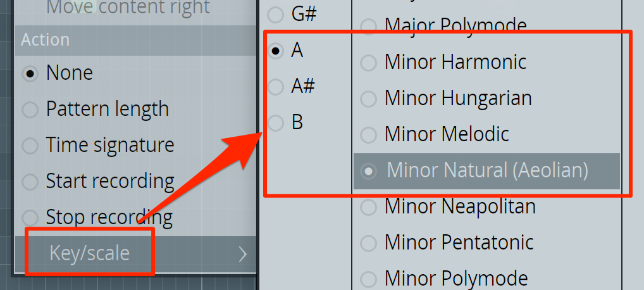Select the Minor Hungarian scale
This screenshot has height=290, width=644.
point(486,98)
